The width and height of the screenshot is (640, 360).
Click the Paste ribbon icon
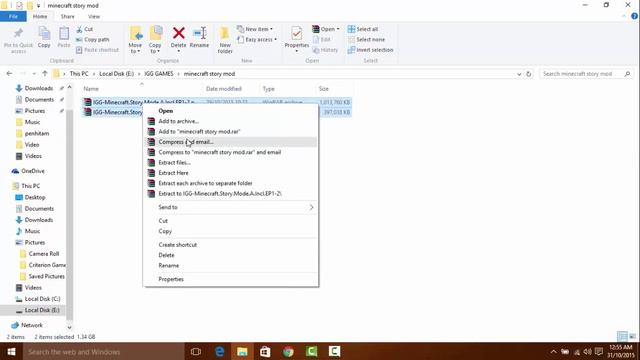pos(64,33)
